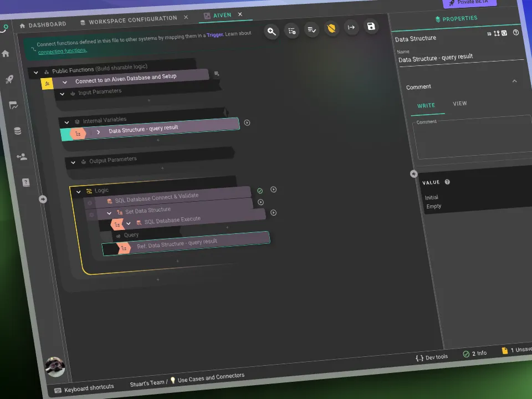Collapse the Public Functions section
This screenshot has height=399, width=532.
coord(36,72)
